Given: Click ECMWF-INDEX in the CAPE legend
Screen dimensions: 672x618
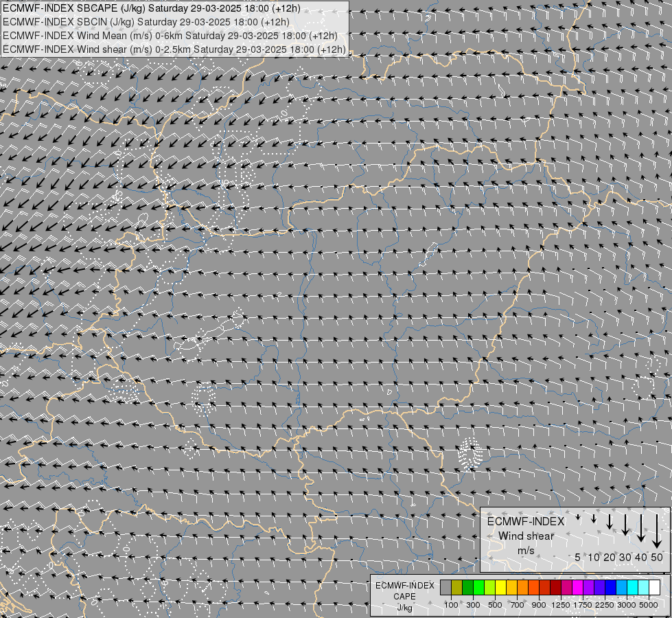Looking at the screenshot, I should coord(404,586).
